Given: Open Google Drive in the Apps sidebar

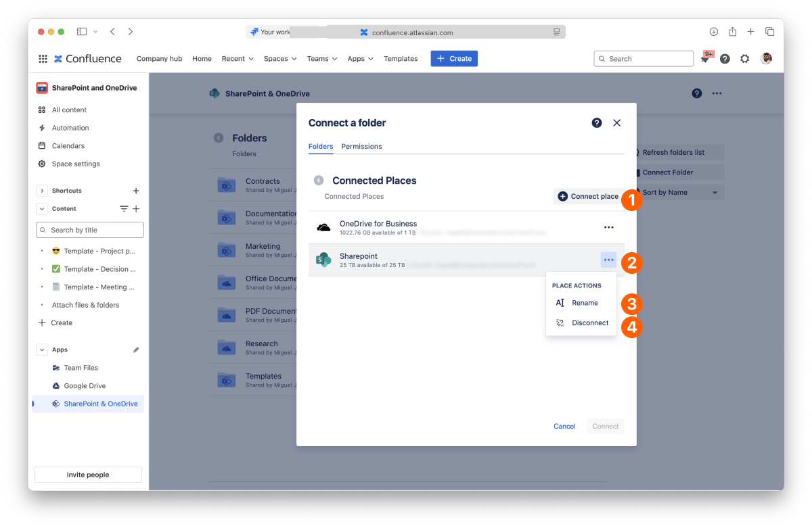Looking at the screenshot, I should [85, 386].
